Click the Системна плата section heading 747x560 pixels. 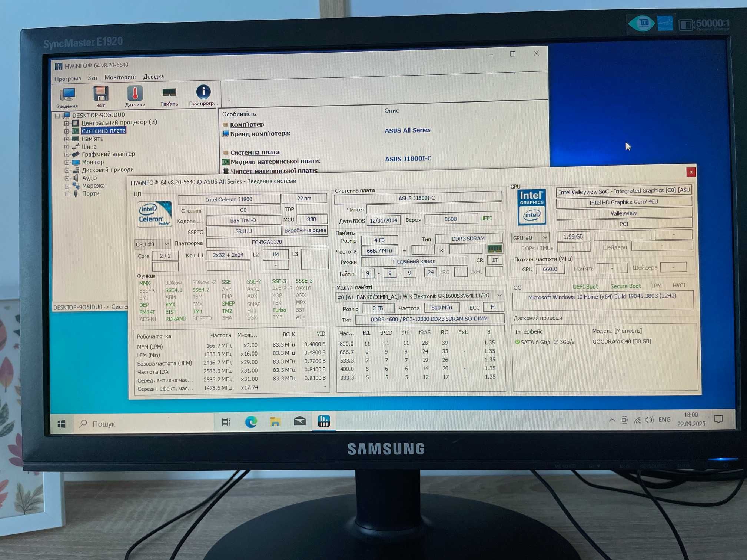click(255, 152)
